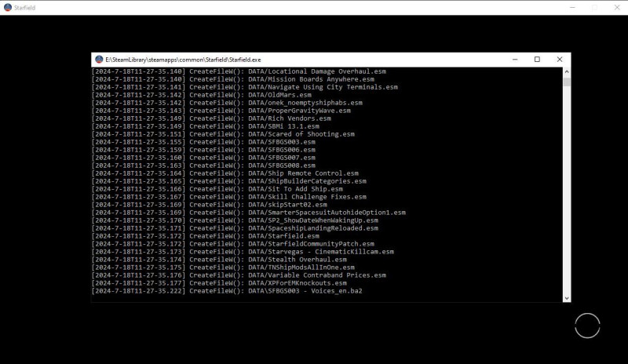The height and width of the screenshot is (364, 628).
Task: Click the 'DATA/Starfield.esm' line
Action: click(206, 236)
